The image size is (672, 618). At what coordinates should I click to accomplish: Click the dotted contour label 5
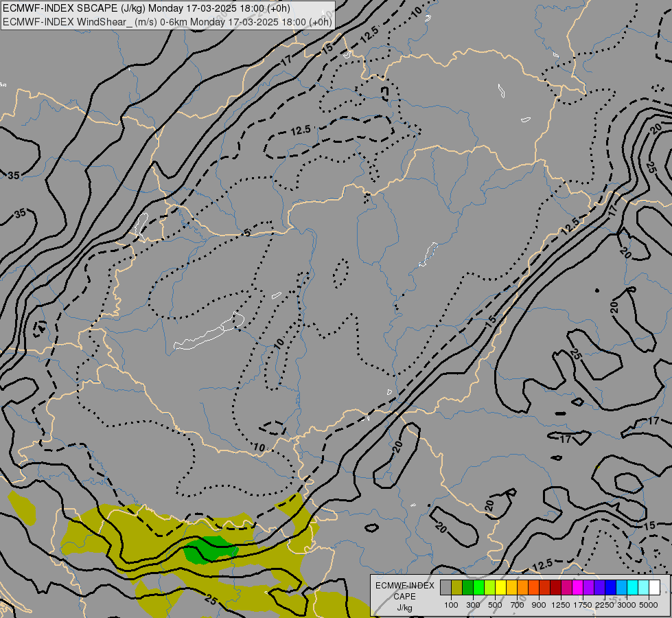coord(247,233)
